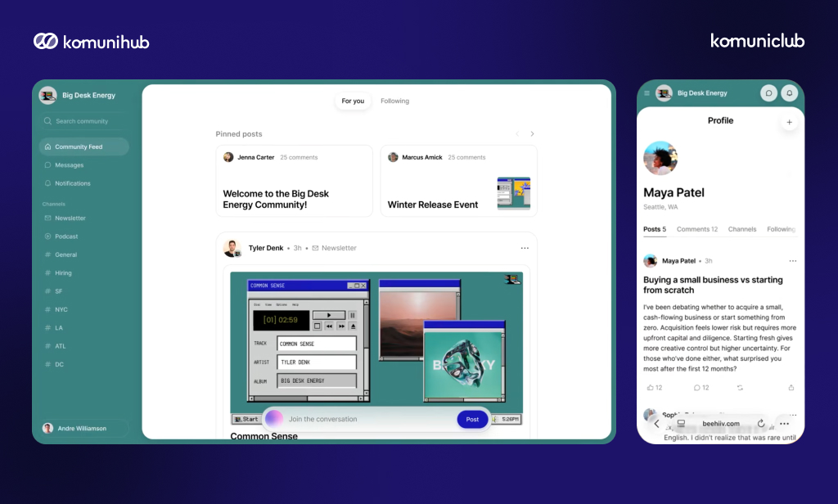Viewport: 838px width, 504px height.
Task: Open Jenna Carter's Welcome pinned post
Action: (294, 181)
